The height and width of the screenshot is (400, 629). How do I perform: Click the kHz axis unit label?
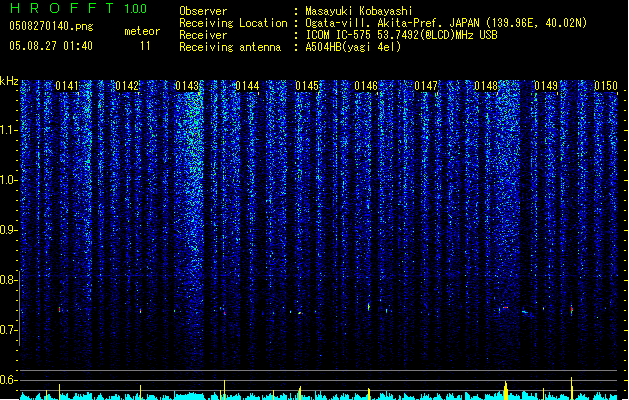point(9,81)
